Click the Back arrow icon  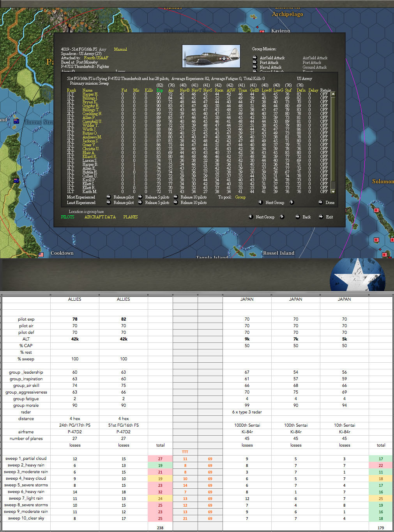[297, 217]
